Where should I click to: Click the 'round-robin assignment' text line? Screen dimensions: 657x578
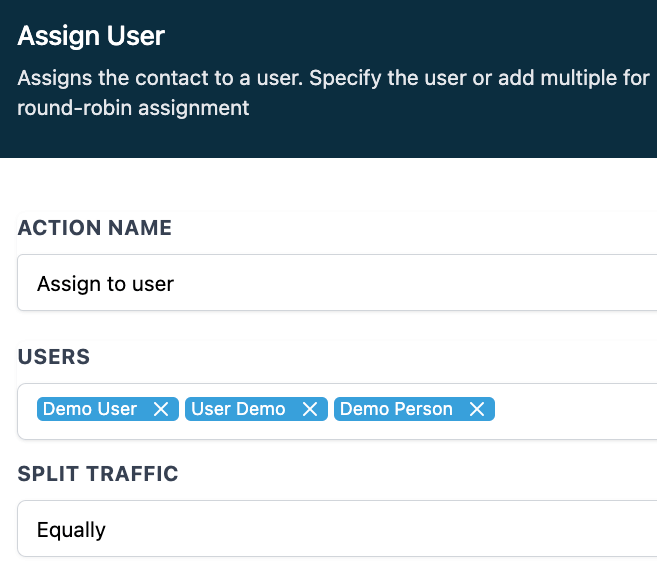tap(133, 108)
